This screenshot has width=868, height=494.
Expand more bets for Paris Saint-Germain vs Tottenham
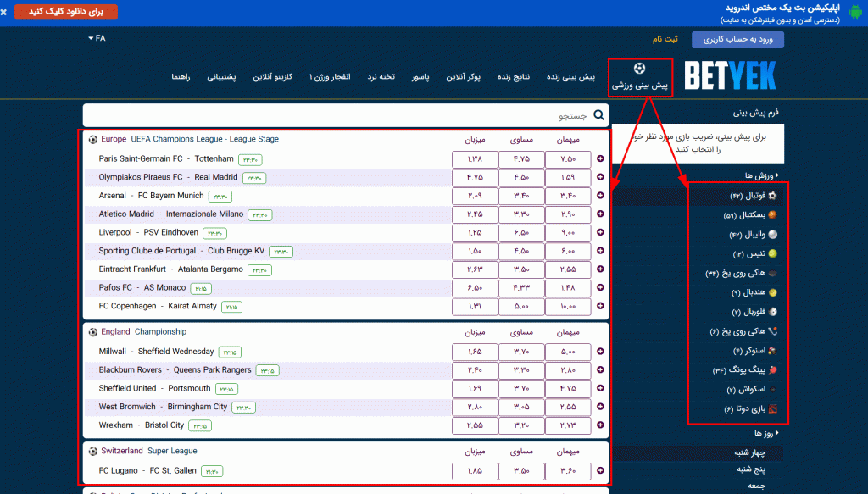(600, 159)
